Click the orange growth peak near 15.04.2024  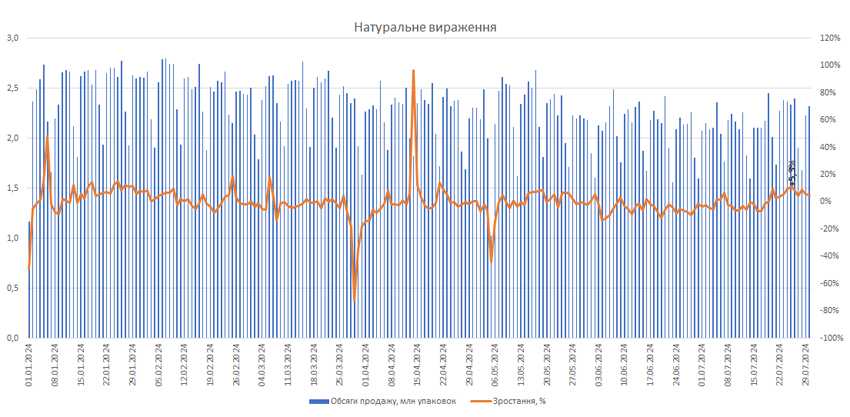coord(413,71)
